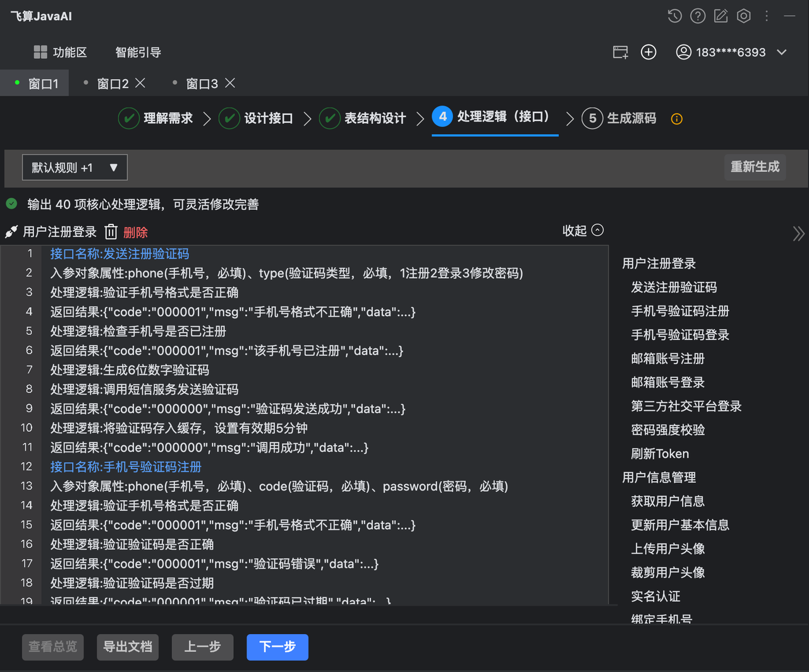This screenshot has width=809, height=672.
Task: Click the orange info icon beside 生成源码
Action: coord(677,119)
